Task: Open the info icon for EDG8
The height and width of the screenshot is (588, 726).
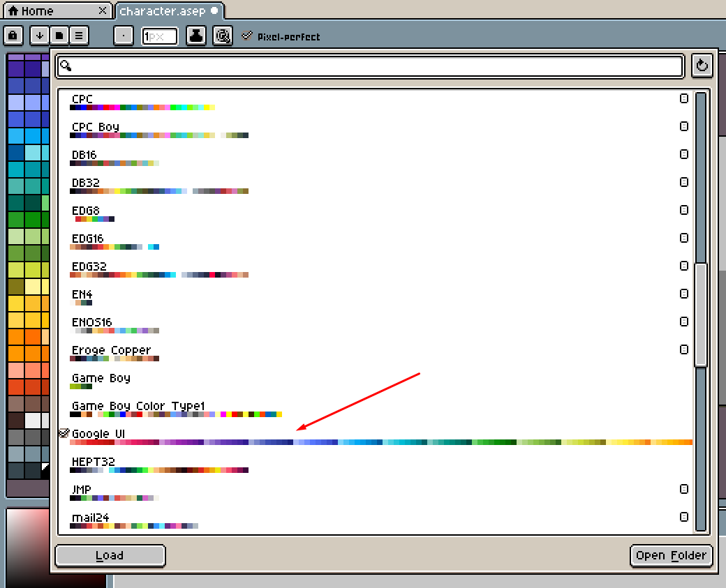Action: tap(684, 210)
